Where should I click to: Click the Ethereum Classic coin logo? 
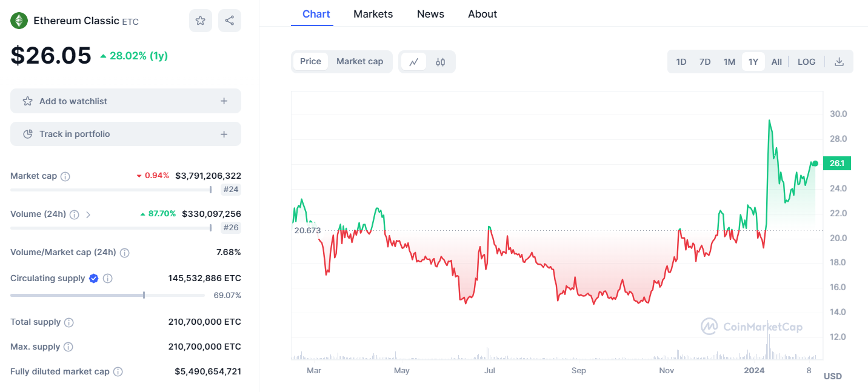[x=19, y=21]
